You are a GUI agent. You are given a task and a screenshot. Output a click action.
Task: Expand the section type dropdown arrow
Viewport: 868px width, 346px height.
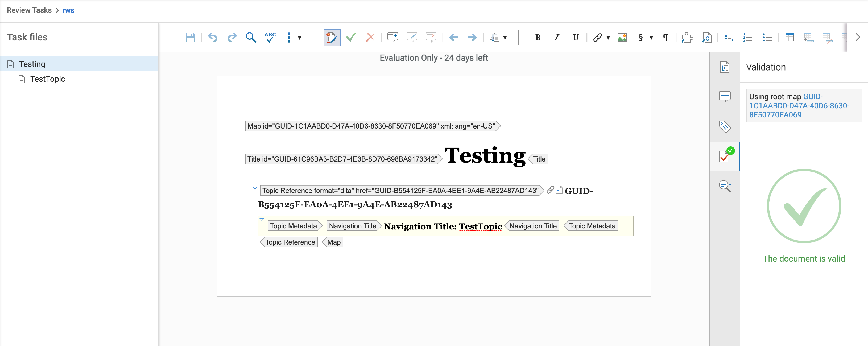651,38
